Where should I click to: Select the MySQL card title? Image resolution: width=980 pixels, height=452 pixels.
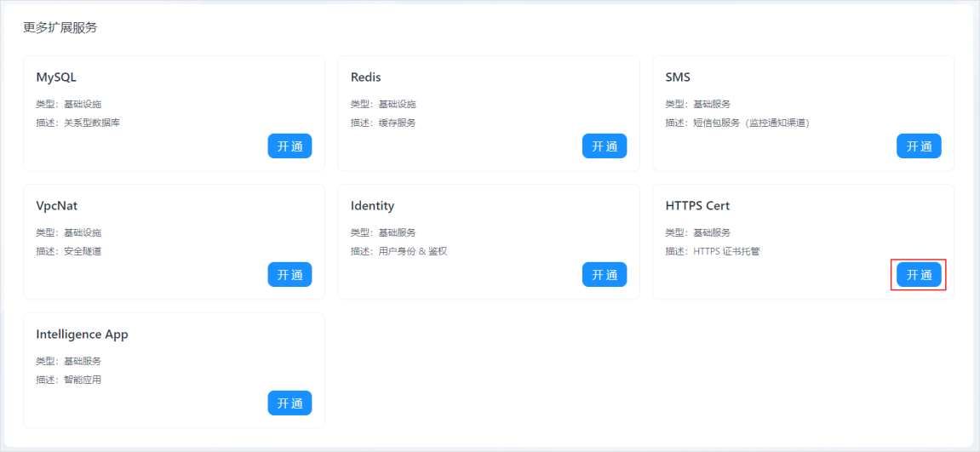pyautogui.click(x=56, y=77)
